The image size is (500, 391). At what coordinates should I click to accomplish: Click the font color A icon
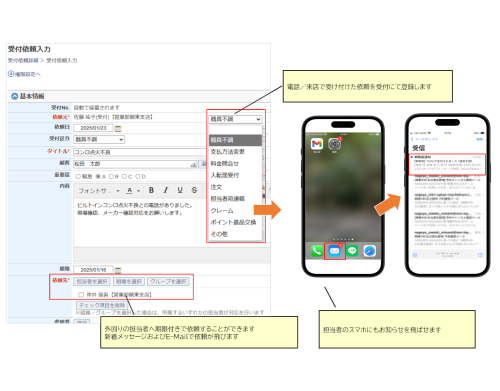click(x=130, y=190)
